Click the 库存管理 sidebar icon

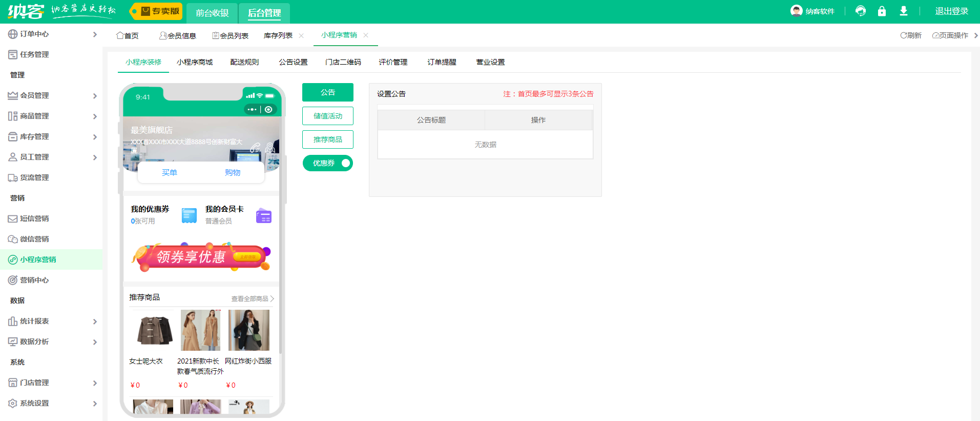pyautogui.click(x=13, y=136)
